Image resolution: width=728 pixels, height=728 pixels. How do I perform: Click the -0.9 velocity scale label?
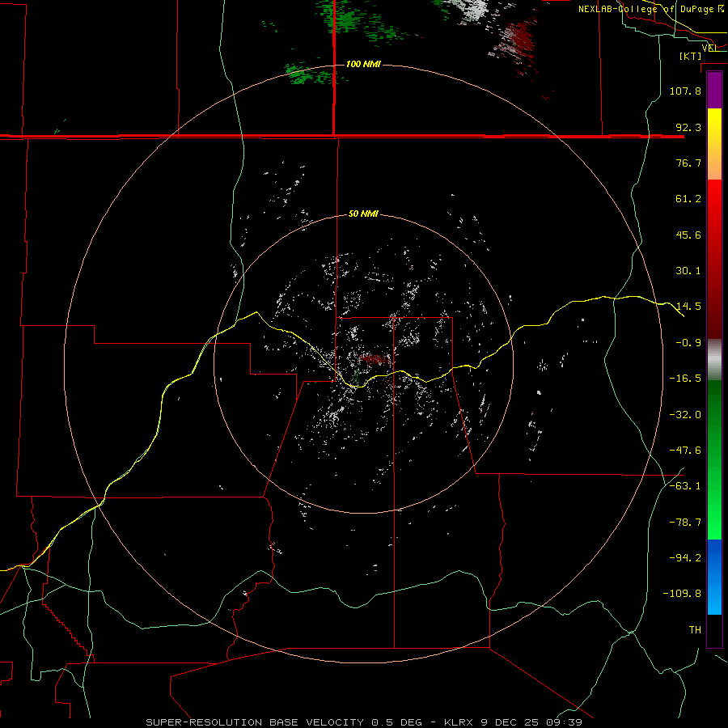coord(688,343)
